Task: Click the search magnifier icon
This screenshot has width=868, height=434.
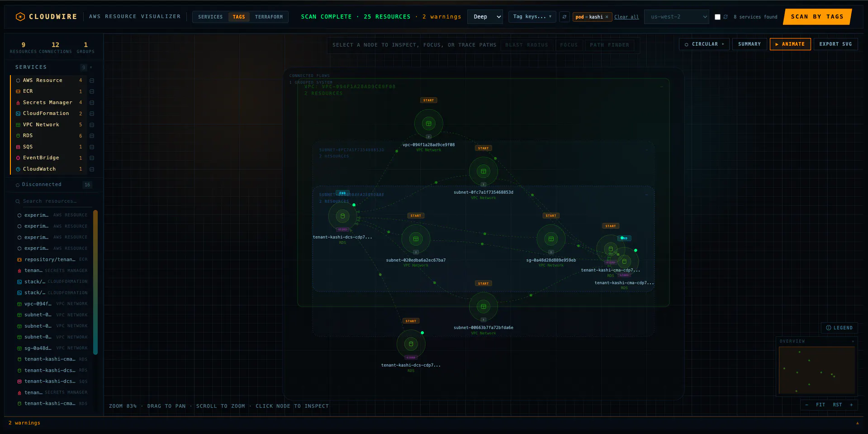Action: coord(18,201)
